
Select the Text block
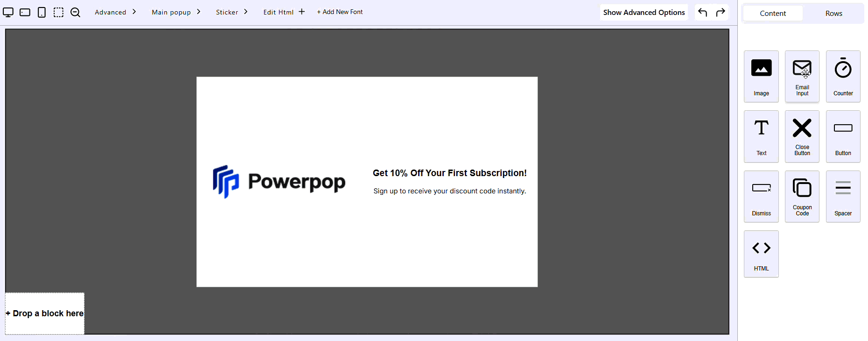[761, 136]
